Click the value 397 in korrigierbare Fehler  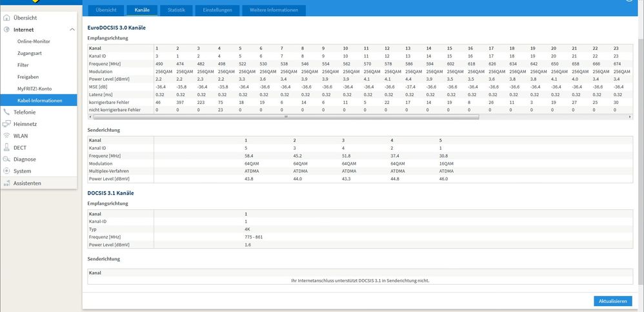179,102
